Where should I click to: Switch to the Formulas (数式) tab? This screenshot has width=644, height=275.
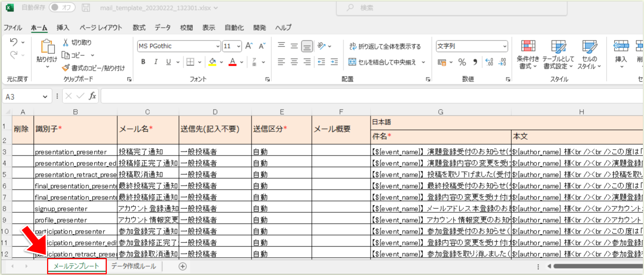click(x=139, y=28)
